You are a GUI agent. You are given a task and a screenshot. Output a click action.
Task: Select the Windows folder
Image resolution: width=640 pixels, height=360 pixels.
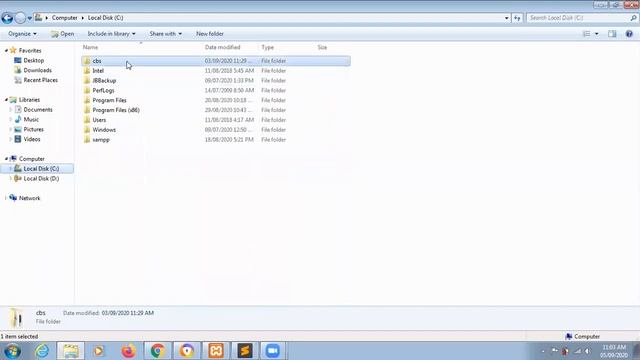pyautogui.click(x=104, y=129)
